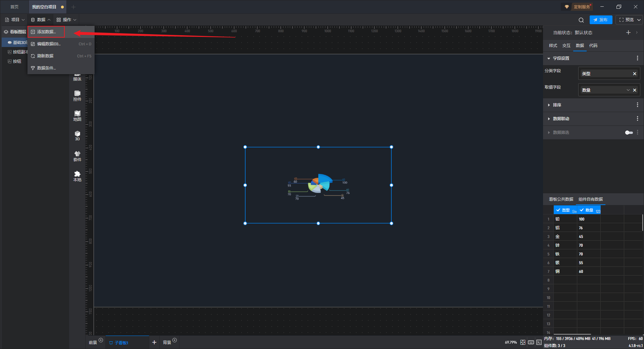The image size is (644, 349).
Task: Click the search magnifier icon
Action: (581, 20)
